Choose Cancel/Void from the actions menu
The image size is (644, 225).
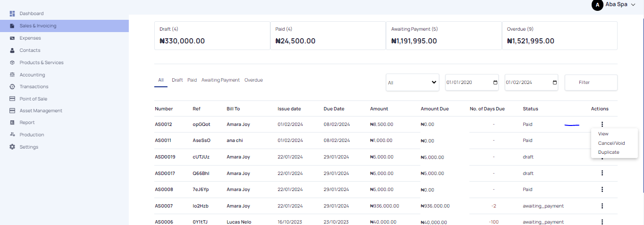[611, 143]
